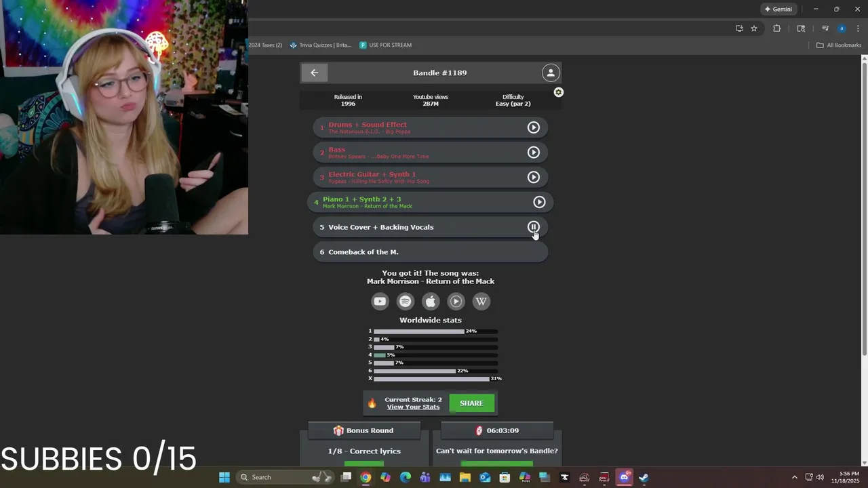This screenshot has width=868, height=488.
Task: Open the YouTube Music play icon link
Action: coord(456,301)
